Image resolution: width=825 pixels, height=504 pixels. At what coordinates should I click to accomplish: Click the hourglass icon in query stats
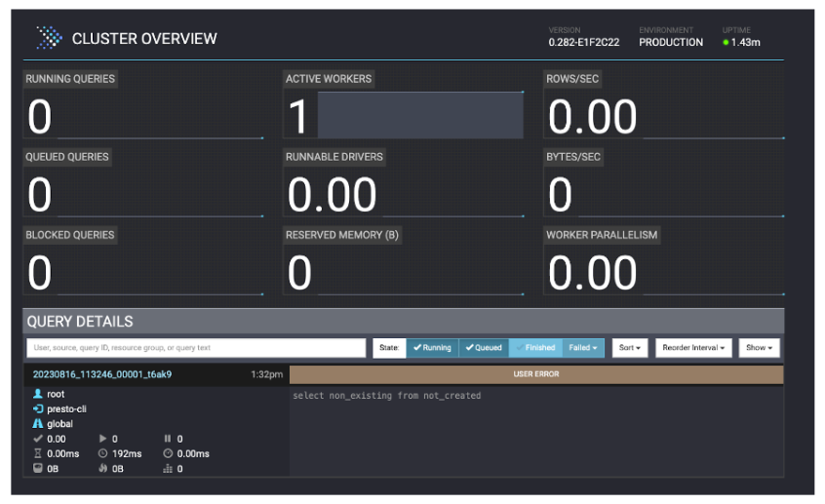[38, 453]
